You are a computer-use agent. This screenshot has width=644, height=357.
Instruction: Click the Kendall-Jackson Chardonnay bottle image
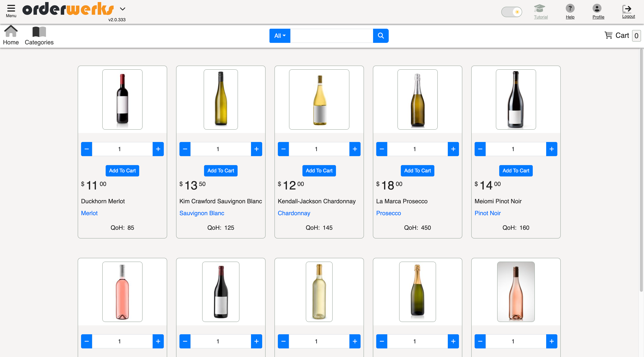[x=319, y=99]
